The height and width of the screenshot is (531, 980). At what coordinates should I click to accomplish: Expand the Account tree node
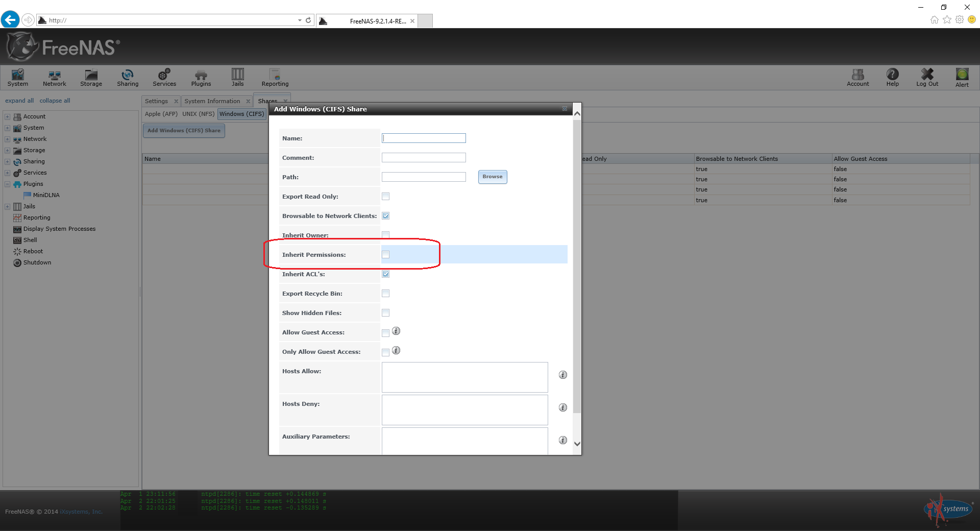click(7, 116)
